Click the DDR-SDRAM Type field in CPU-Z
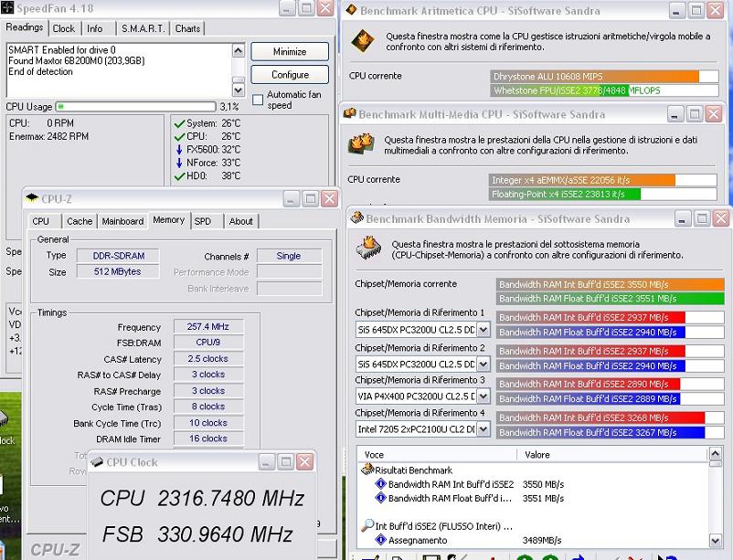Screen dimensions: 733x560 tap(118, 256)
